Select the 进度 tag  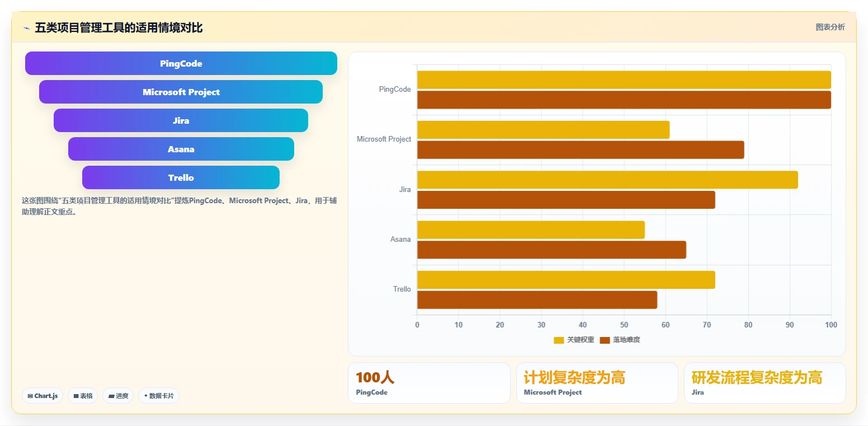(x=118, y=396)
